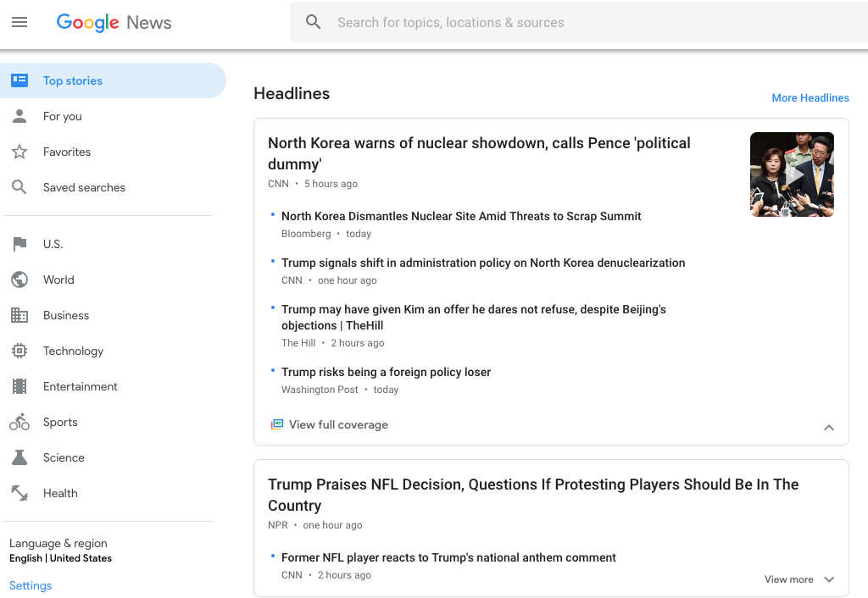
Task: Click the Top stories newspaper icon
Action: [x=19, y=80]
